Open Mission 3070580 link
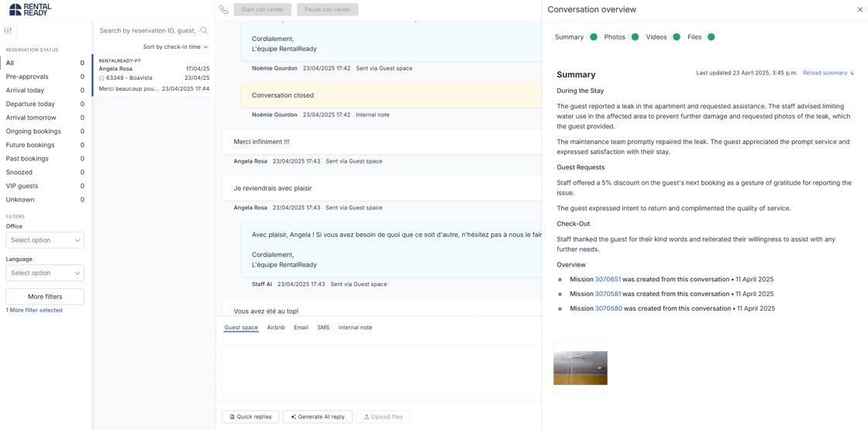Image resolution: width=868 pixels, height=430 pixels. point(608,309)
